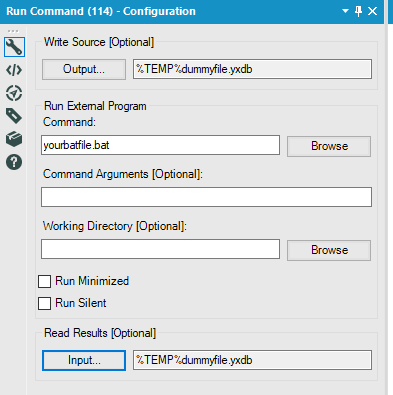This screenshot has height=395, width=393.
Task: Open the package asset management icon
Action: pos(14,139)
